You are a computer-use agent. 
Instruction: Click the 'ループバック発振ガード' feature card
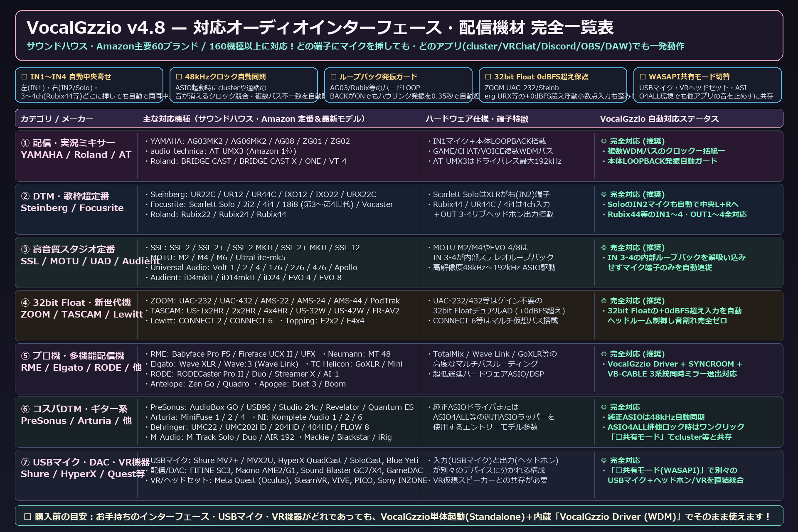pyautogui.click(x=398, y=85)
